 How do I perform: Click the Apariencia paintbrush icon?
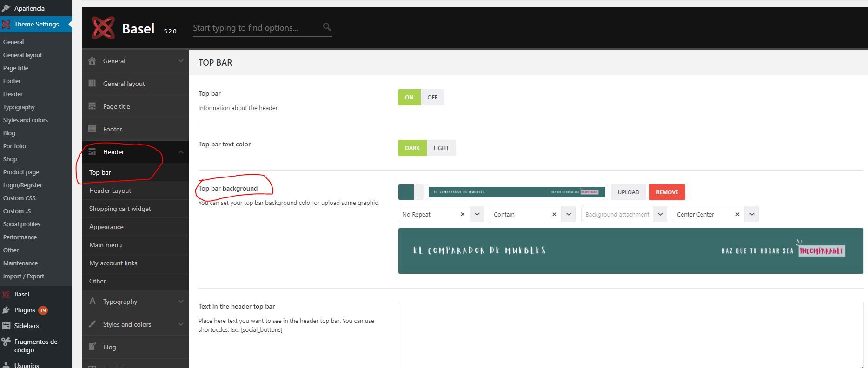point(6,8)
